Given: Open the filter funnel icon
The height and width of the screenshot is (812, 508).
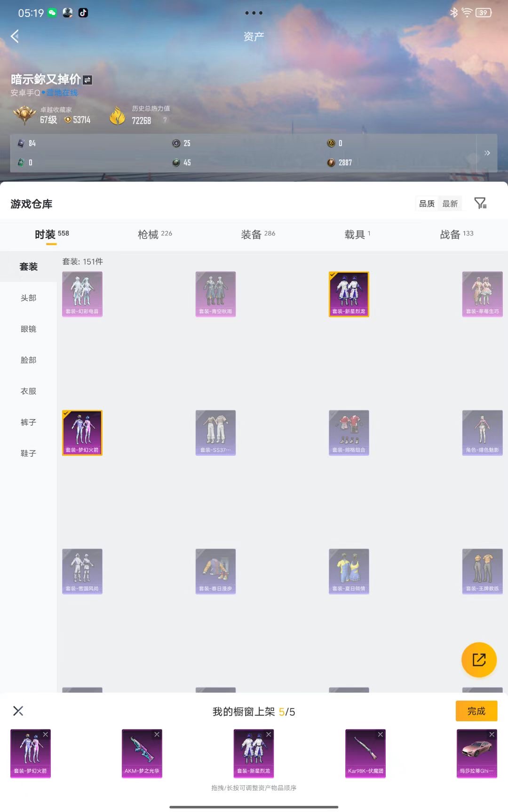Looking at the screenshot, I should coord(480,203).
